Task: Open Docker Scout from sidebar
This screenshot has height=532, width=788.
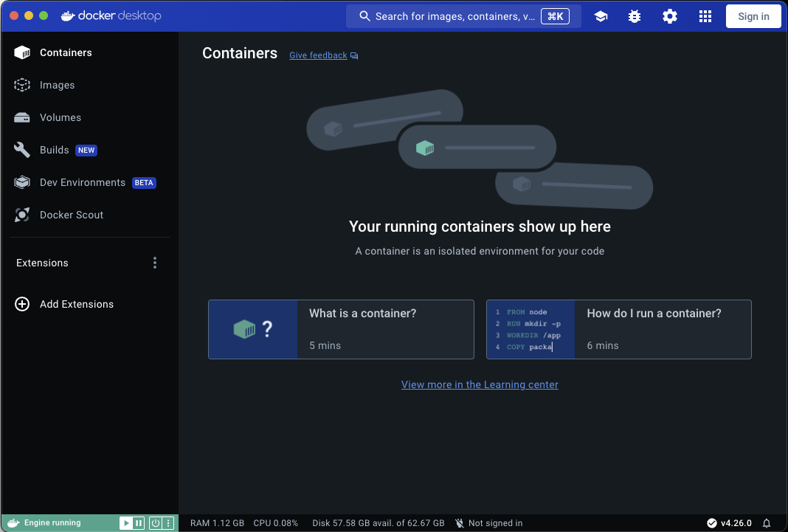Action: click(x=89, y=215)
